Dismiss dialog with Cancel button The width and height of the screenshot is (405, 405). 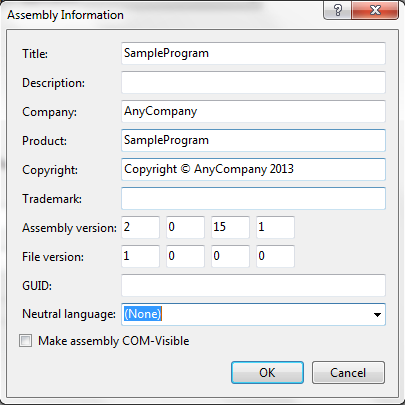click(348, 373)
